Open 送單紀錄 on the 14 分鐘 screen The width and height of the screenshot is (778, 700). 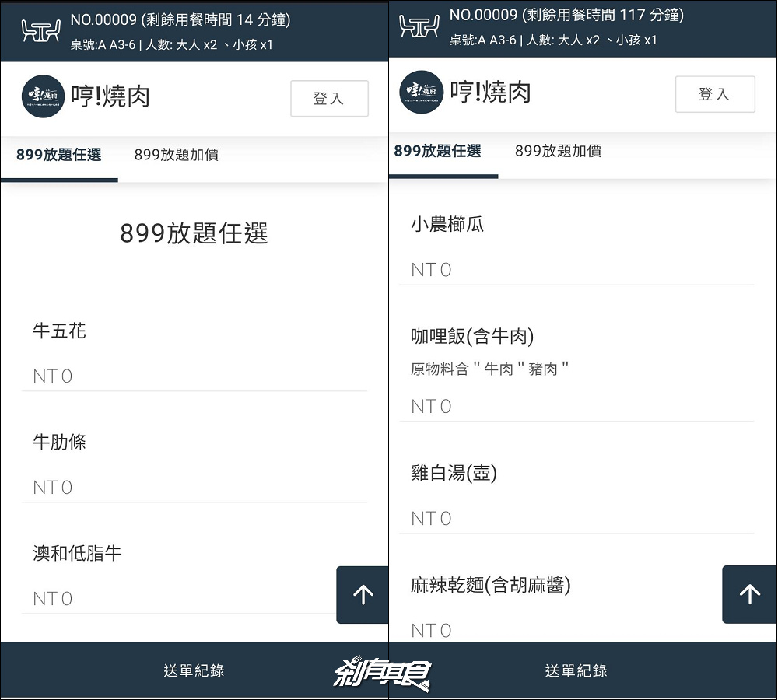[x=194, y=670]
